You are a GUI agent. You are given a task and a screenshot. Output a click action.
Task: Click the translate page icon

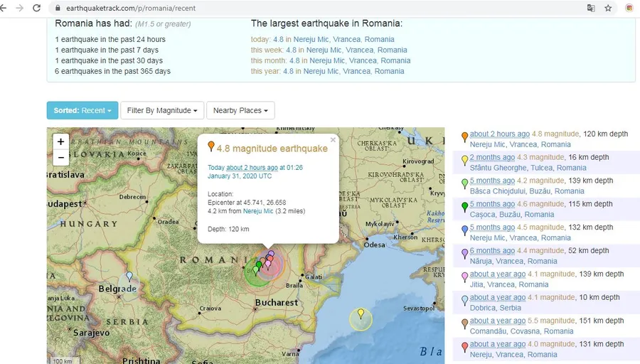tap(590, 8)
